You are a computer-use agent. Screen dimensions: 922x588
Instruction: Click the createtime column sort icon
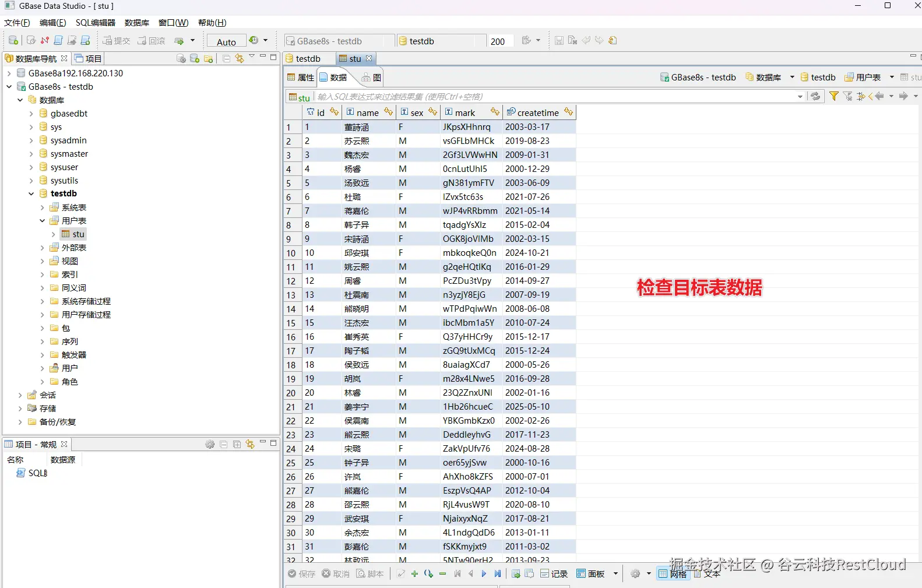click(x=569, y=112)
